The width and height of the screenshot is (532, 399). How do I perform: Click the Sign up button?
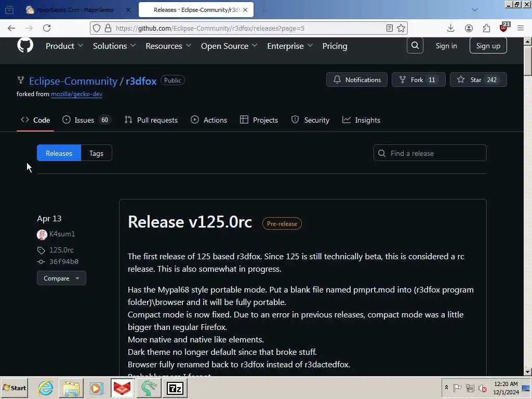click(x=488, y=46)
